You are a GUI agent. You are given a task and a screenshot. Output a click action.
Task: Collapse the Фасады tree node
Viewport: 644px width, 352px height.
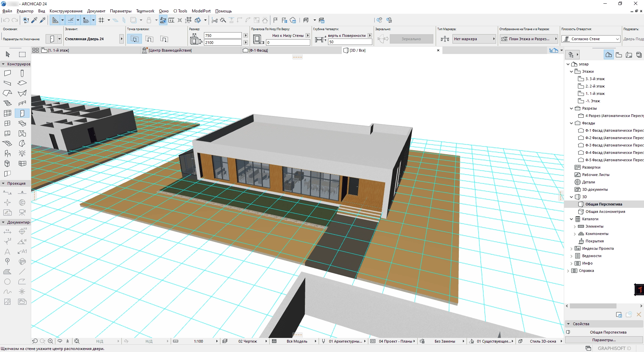click(x=572, y=123)
